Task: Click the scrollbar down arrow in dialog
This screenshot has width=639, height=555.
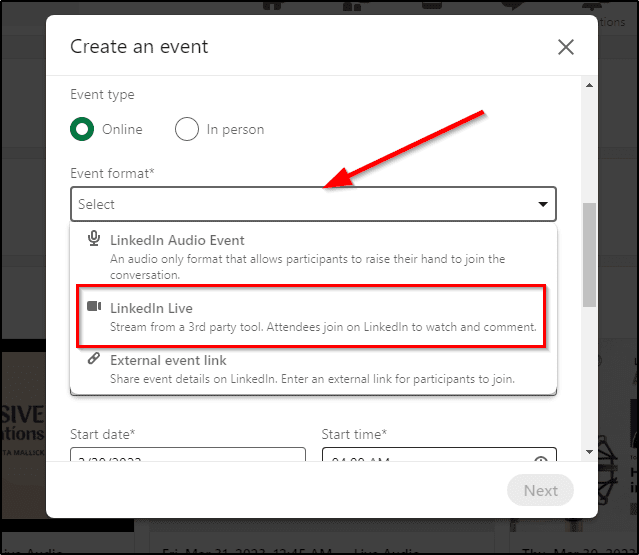Action: (589, 451)
